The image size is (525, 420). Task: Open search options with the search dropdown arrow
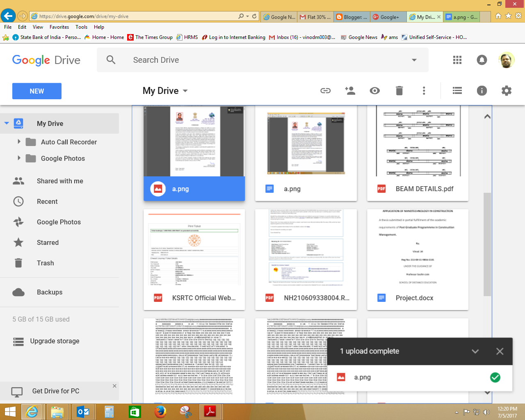(414, 60)
